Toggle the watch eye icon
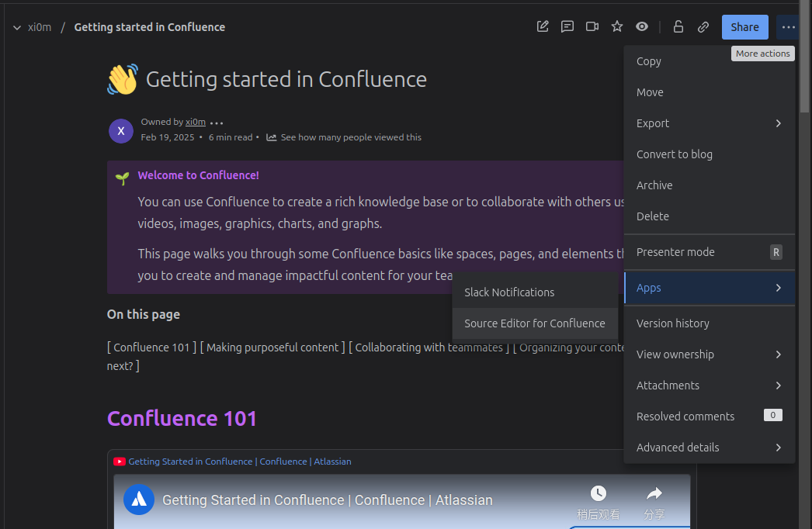 pyautogui.click(x=642, y=26)
